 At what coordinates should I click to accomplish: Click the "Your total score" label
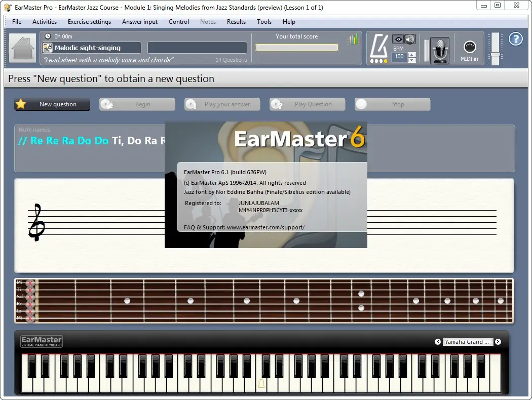[296, 36]
